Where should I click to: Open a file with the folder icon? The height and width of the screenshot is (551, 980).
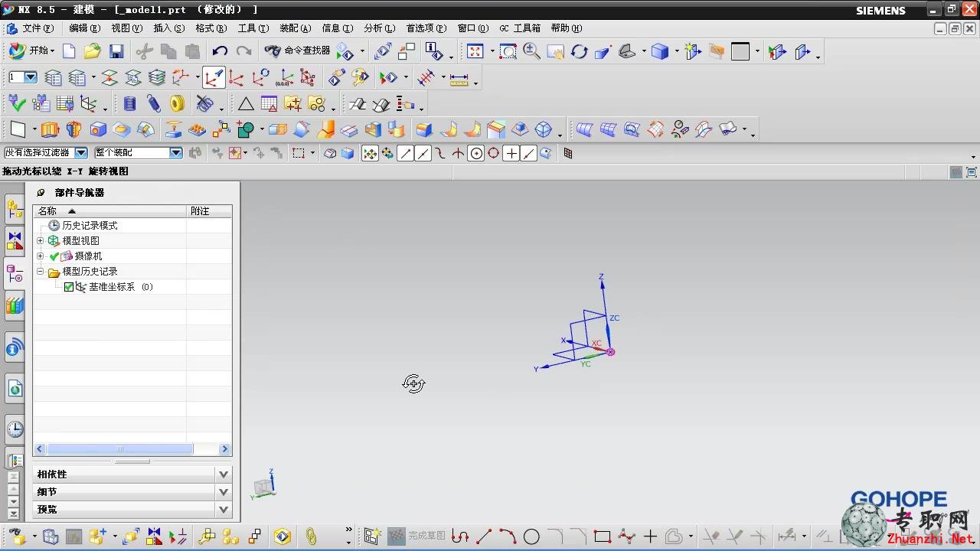pyautogui.click(x=93, y=51)
